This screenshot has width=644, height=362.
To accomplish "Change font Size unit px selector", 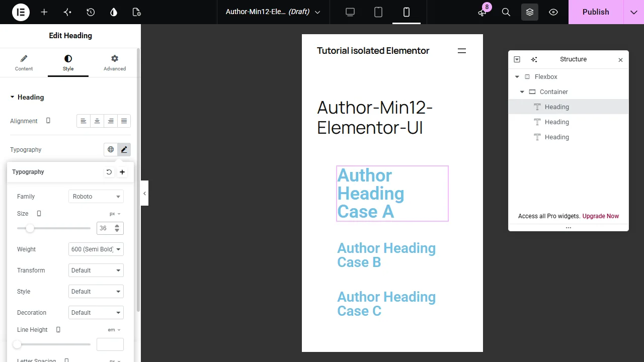I will click(115, 214).
